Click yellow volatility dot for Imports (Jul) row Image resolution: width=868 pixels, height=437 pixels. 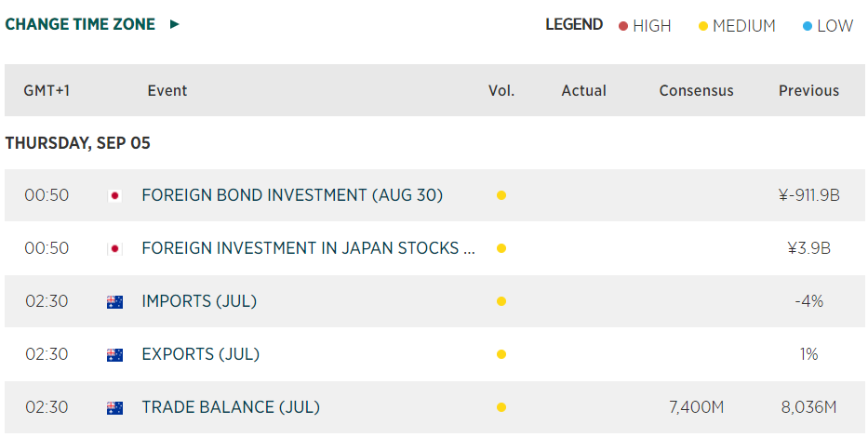501,301
